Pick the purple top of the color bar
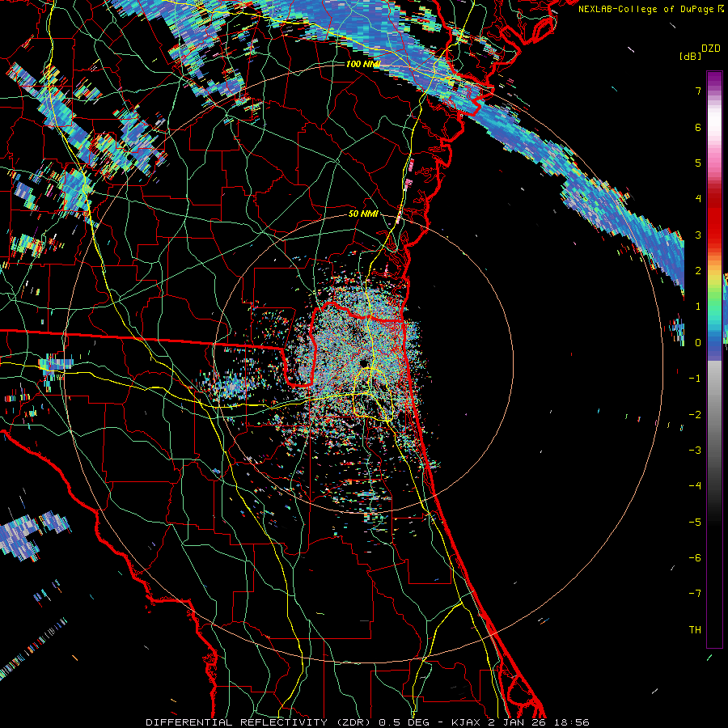The height and width of the screenshot is (728, 728). 714,79
